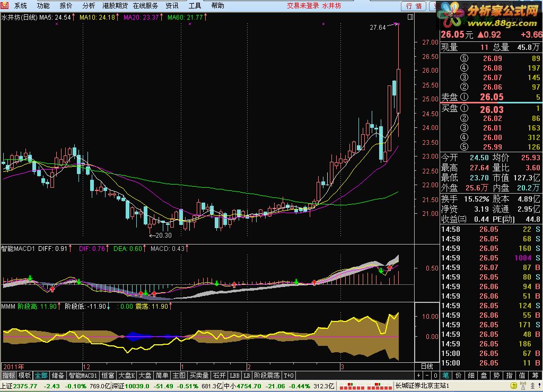Open the 系统 menu
This screenshot has width=543, height=392.
[21, 5]
